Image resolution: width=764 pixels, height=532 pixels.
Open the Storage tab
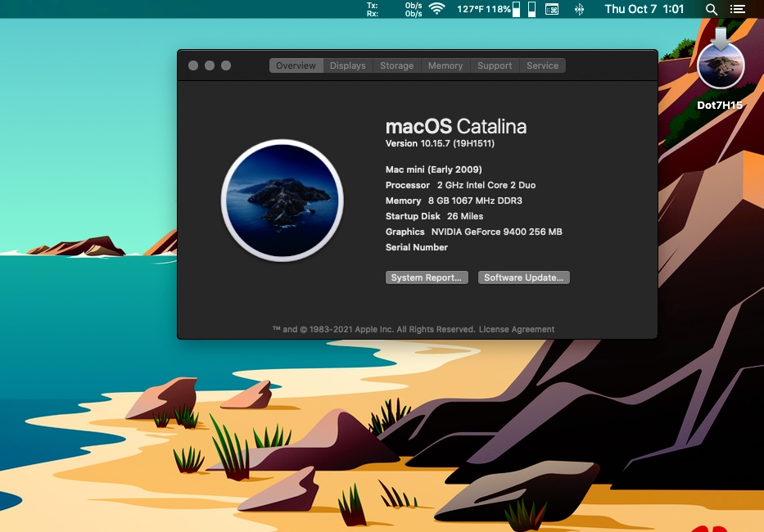click(x=396, y=65)
